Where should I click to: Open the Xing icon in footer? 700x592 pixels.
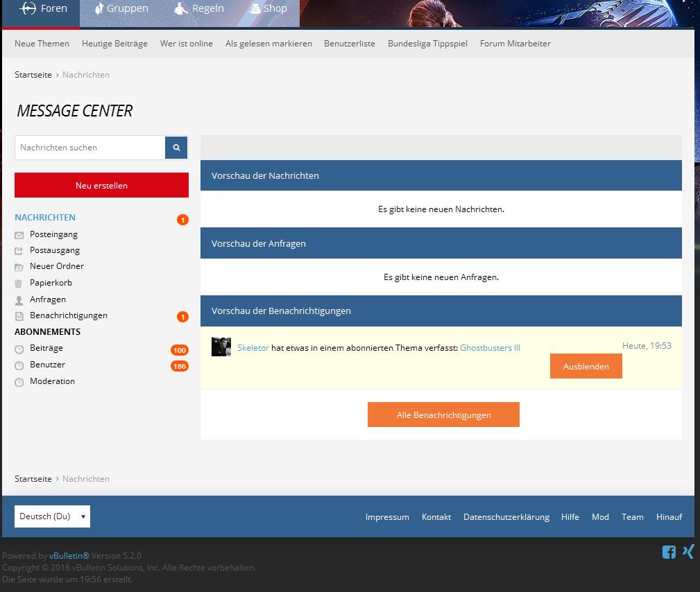pyautogui.click(x=688, y=552)
